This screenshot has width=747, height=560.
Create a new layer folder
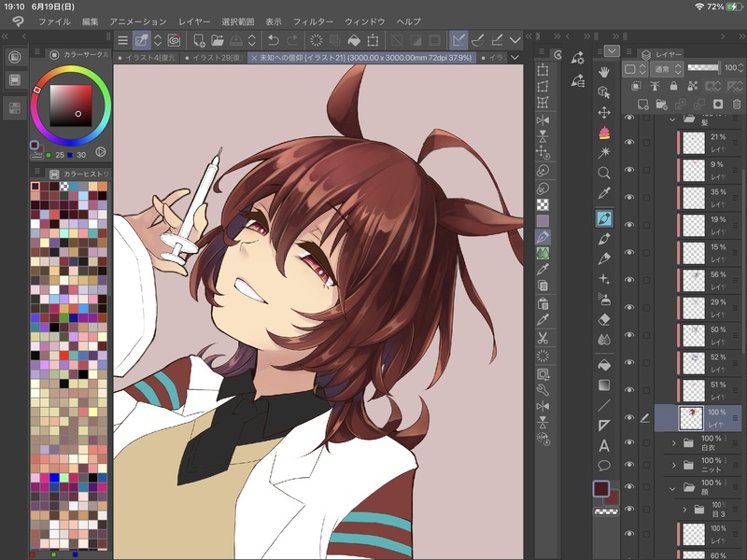pyautogui.click(x=661, y=105)
